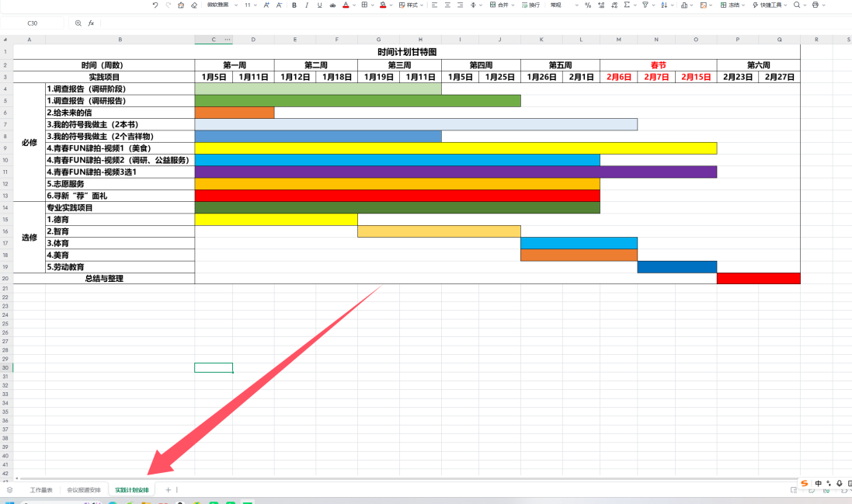Open the font size dropdown
852x504 pixels.
coord(250,5)
